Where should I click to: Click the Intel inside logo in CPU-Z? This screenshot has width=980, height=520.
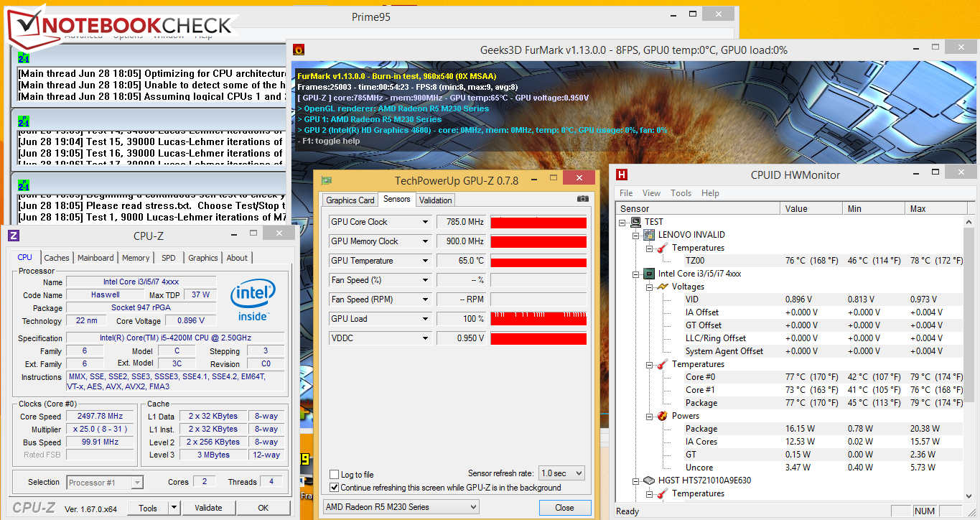pos(252,300)
